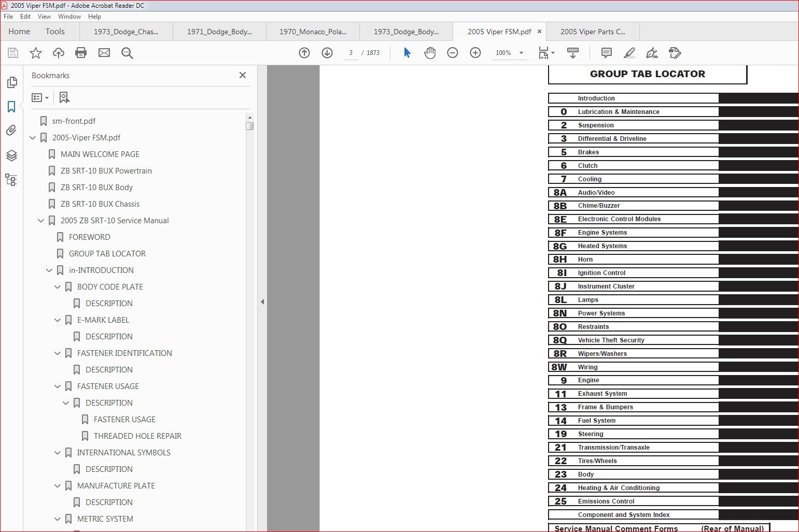Collapse the METRIC SYSTEM bookmark

coord(58,519)
